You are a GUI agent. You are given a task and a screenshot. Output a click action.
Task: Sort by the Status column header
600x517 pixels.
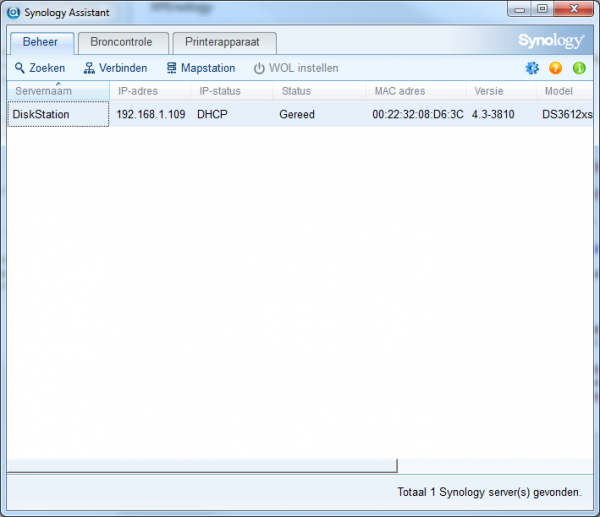(x=319, y=91)
